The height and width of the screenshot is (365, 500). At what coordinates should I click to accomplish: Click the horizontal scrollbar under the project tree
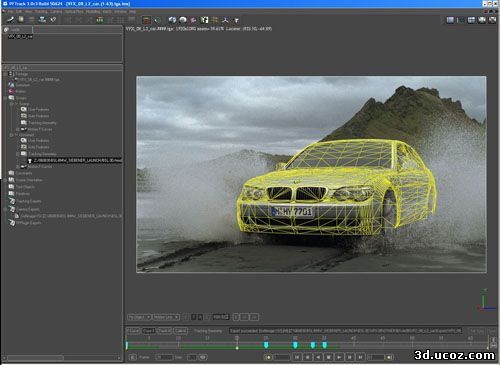pos(62,358)
